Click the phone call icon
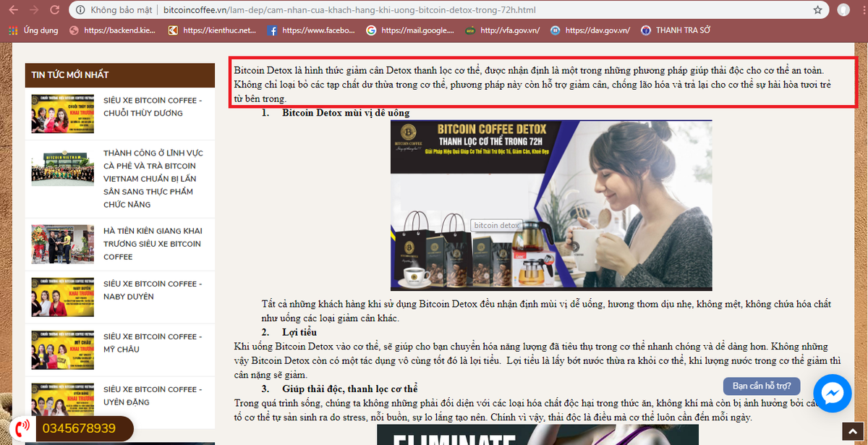 (22, 428)
